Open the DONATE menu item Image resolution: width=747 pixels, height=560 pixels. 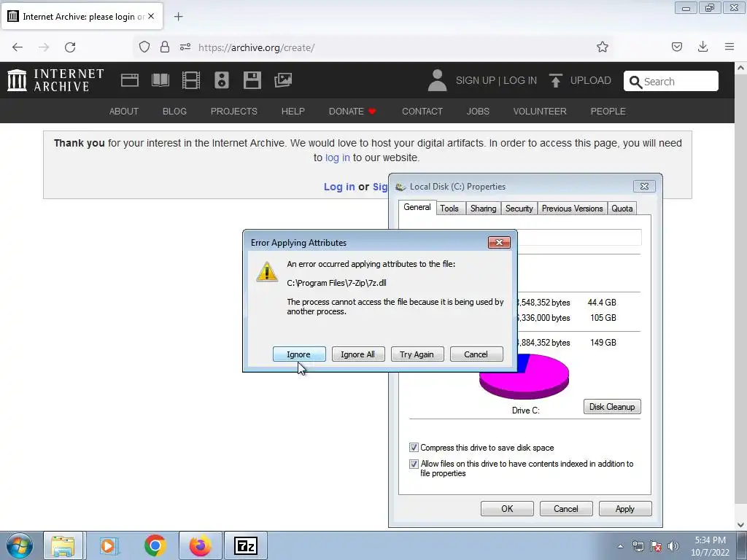(x=352, y=112)
